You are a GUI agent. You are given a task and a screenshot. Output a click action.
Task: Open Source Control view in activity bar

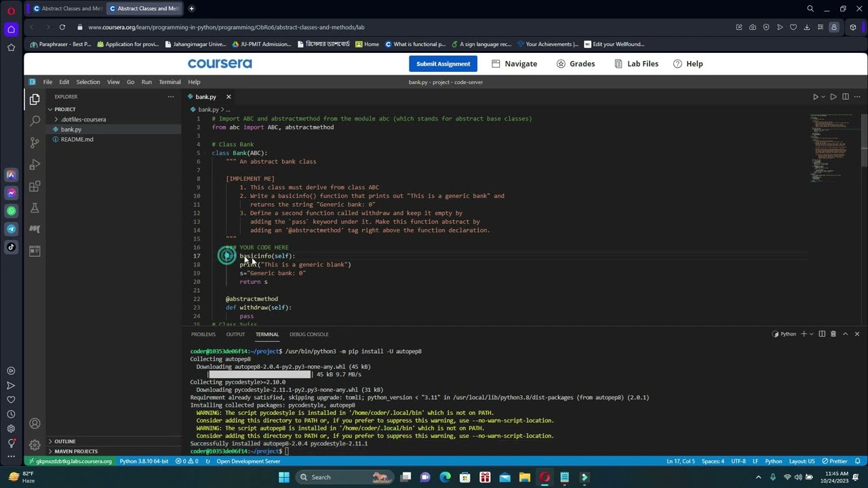pos(35,142)
